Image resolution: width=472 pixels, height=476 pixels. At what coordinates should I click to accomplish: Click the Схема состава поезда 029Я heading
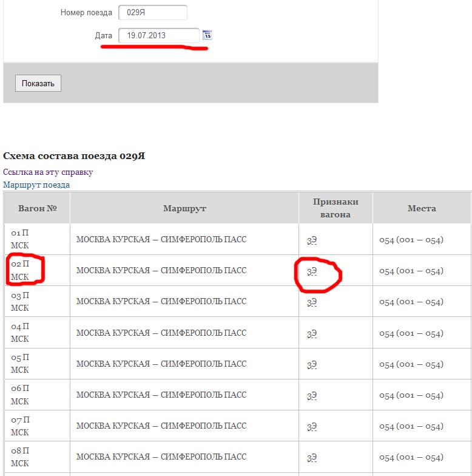point(74,156)
